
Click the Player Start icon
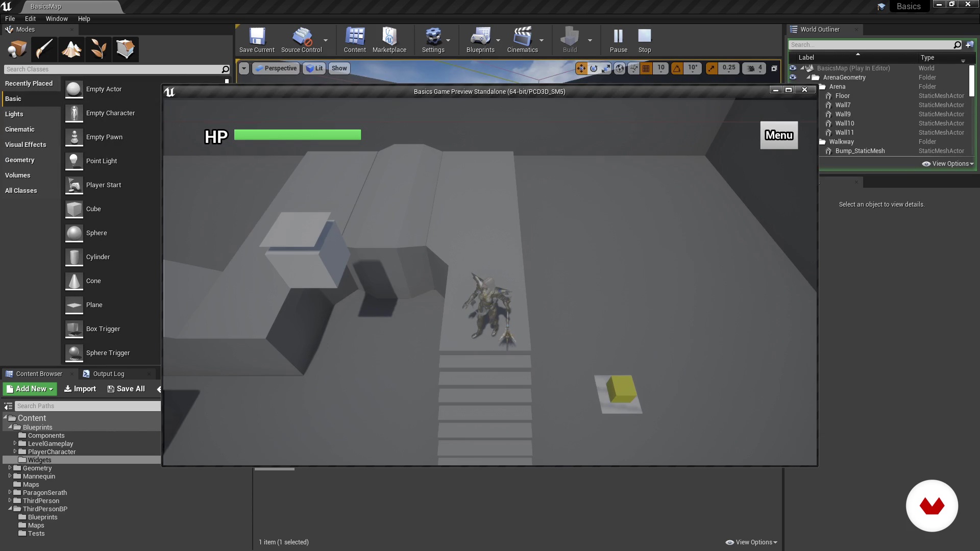click(x=74, y=185)
